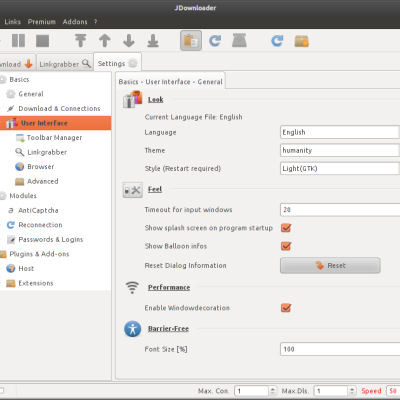Click the Look section heading
Viewport: 400px width, 400px height.
click(156, 99)
